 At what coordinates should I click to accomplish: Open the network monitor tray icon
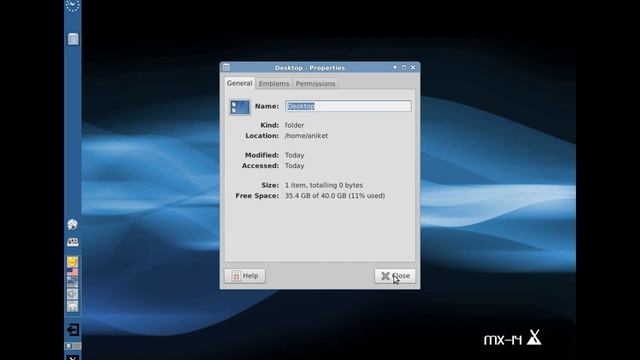[73, 282]
